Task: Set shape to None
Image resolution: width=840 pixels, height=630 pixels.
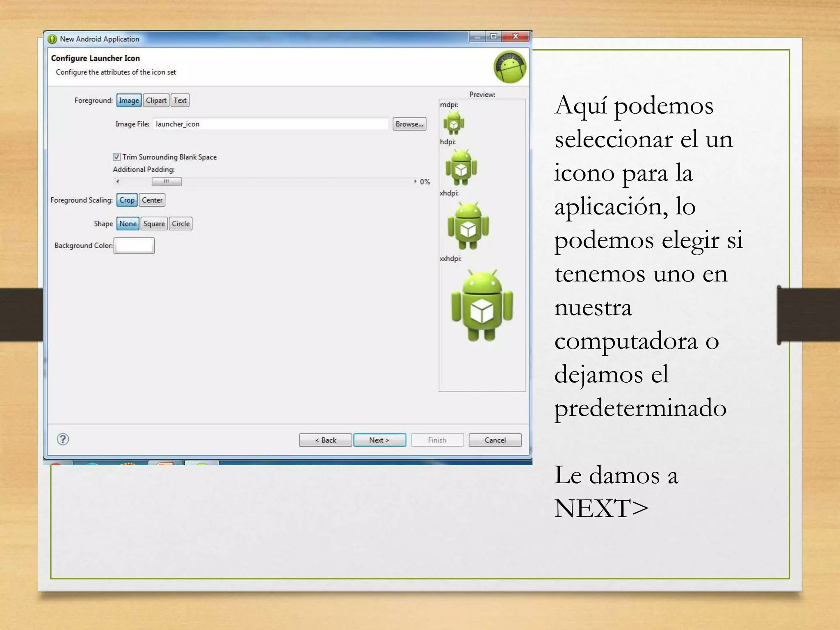Action: click(128, 224)
